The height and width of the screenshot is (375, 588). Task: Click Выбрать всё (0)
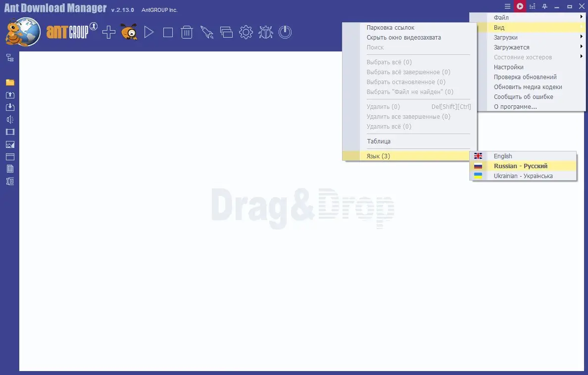[409, 62]
